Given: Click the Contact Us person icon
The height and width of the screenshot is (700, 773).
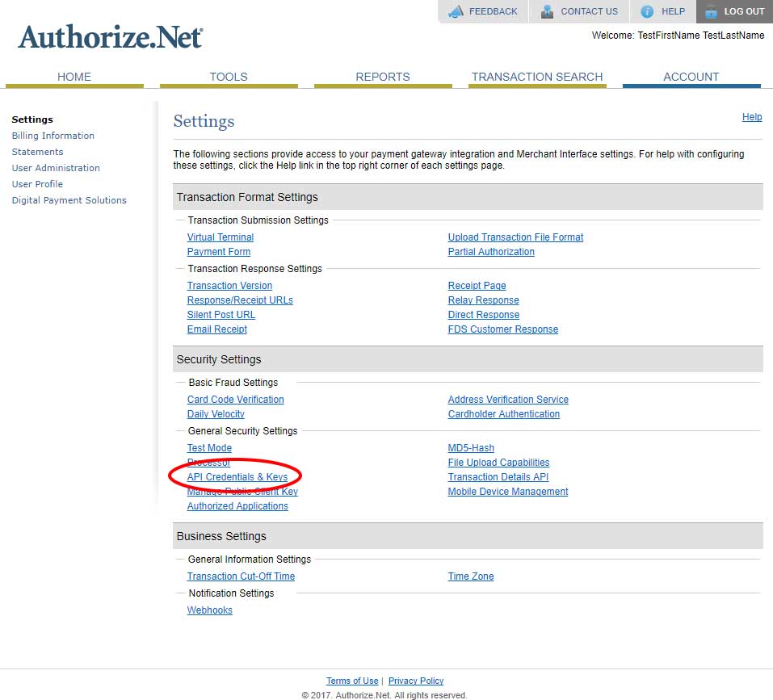Looking at the screenshot, I should tap(548, 11).
